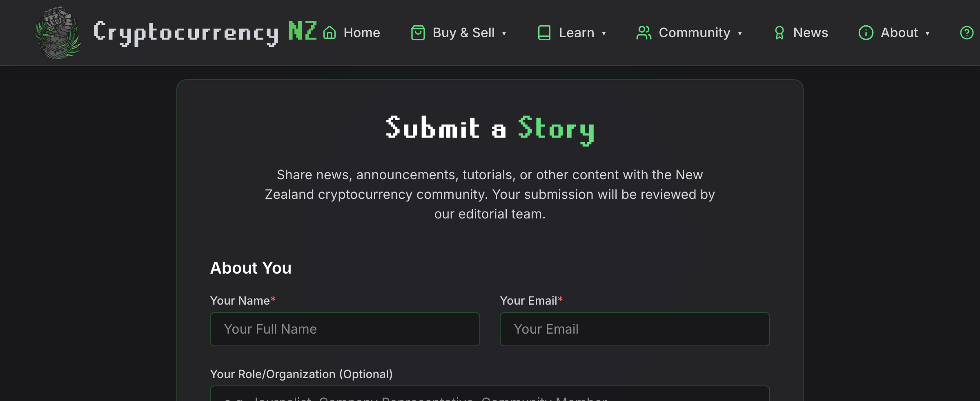Select the shopping bag Buy & Sell icon

417,33
